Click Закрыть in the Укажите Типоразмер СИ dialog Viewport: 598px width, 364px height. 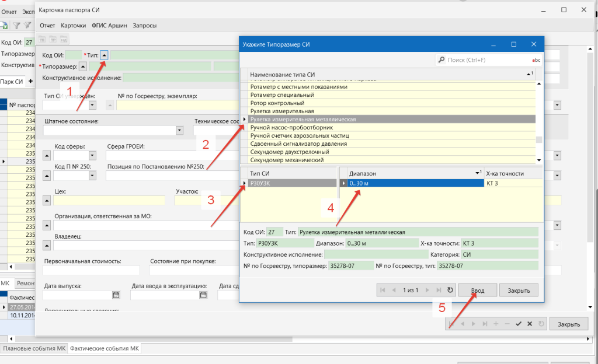tap(519, 290)
